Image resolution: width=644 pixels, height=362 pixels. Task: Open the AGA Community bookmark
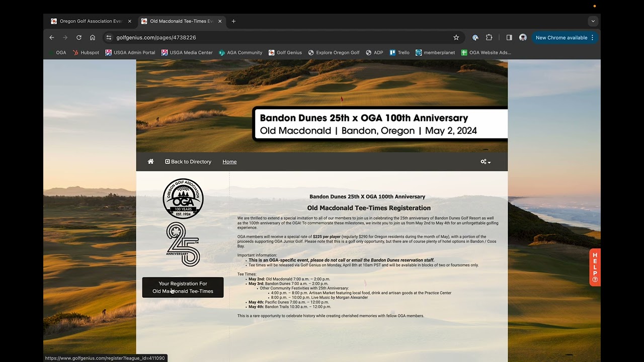[x=240, y=52]
